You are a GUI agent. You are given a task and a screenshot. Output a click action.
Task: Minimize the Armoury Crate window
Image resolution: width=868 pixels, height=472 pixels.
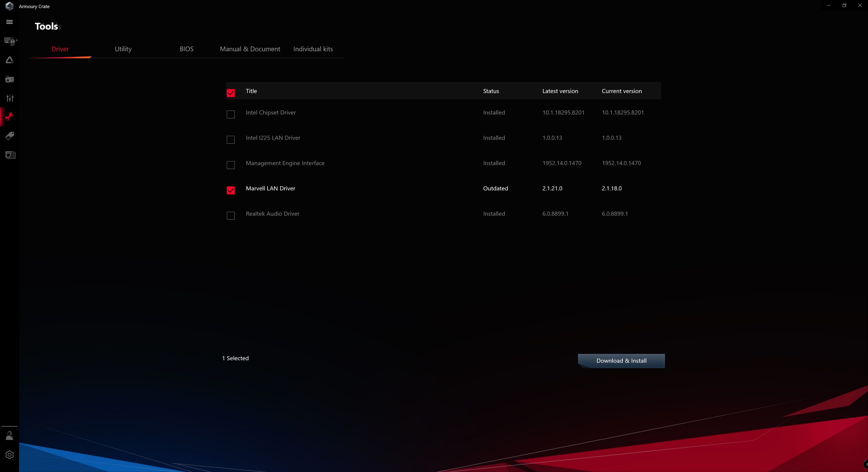tap(829, 5)
